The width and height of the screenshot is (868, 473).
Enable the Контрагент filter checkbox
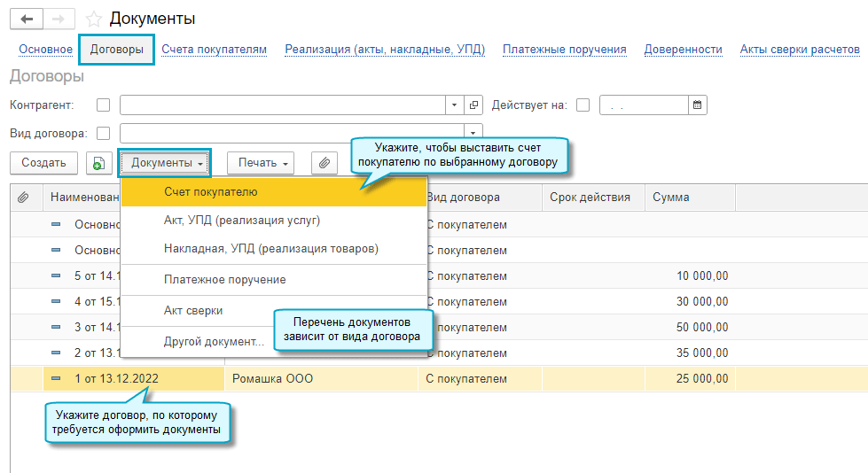(x=104, y=105)
